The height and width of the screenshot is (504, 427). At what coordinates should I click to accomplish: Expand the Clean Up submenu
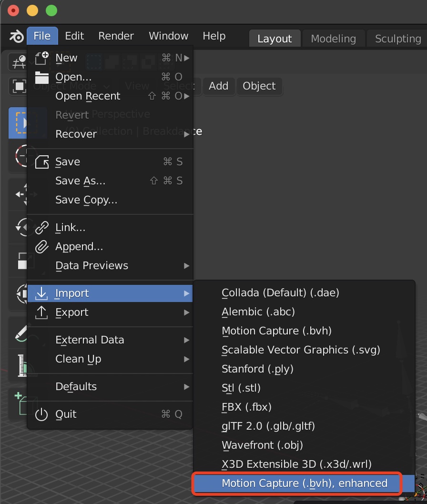pos(110,359)
